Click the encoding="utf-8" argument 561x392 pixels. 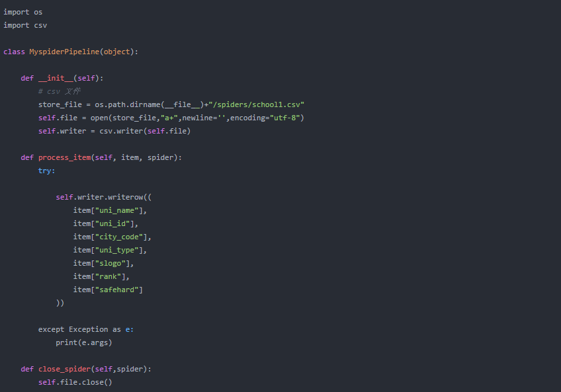pyautogui.click(x=265, y=118)
